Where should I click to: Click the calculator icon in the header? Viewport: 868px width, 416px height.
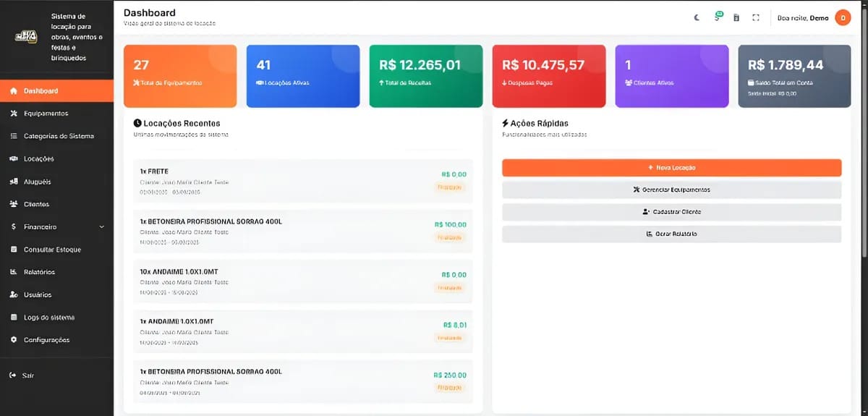click(x=736, y=17)
